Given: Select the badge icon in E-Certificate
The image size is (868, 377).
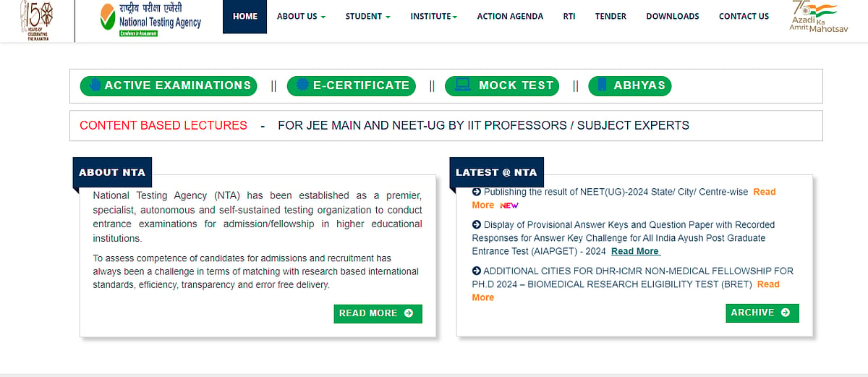Looking at the screenshot, I should 302,85.
